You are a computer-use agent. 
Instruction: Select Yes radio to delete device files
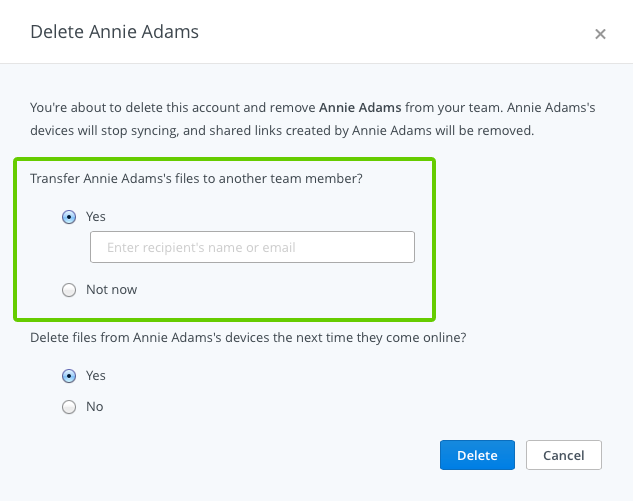69,376
